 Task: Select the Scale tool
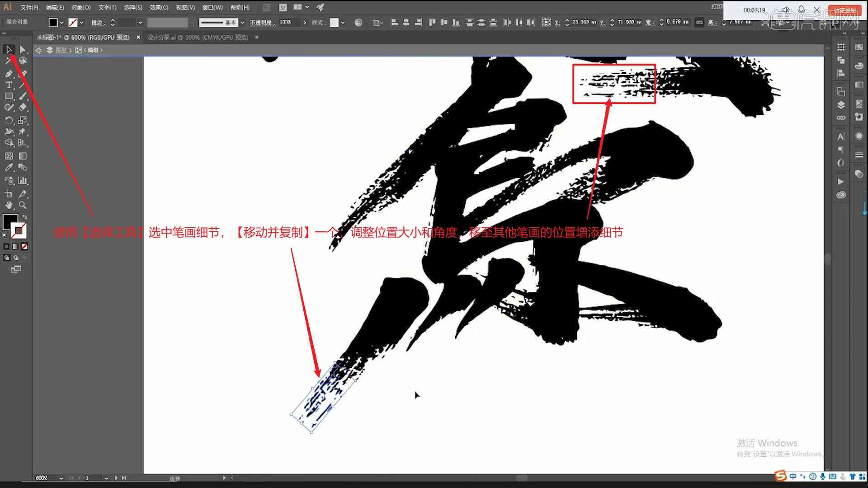pos(23,120)
